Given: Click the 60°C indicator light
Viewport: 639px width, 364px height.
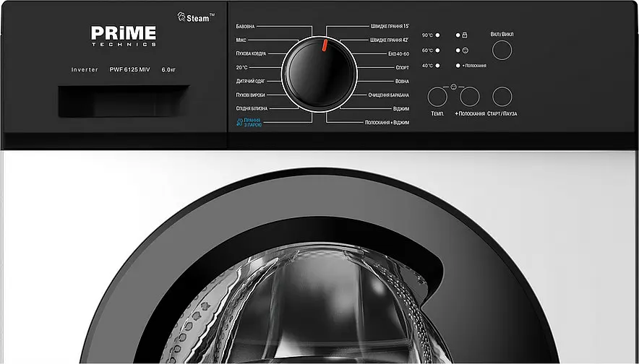Looking at the screenshot, I should point(437,51).
